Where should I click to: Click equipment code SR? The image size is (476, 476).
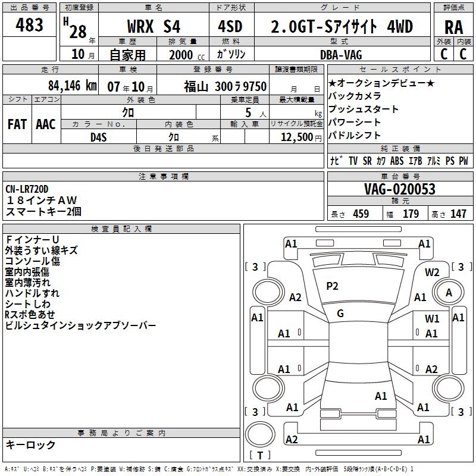[367, 161]
